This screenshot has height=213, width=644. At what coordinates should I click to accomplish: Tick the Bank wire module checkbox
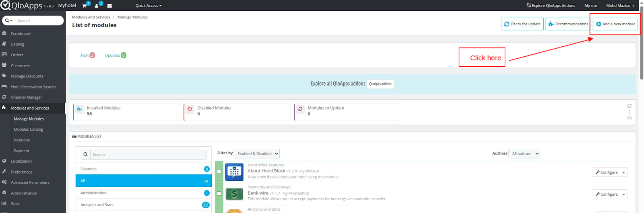click(219, 193)
